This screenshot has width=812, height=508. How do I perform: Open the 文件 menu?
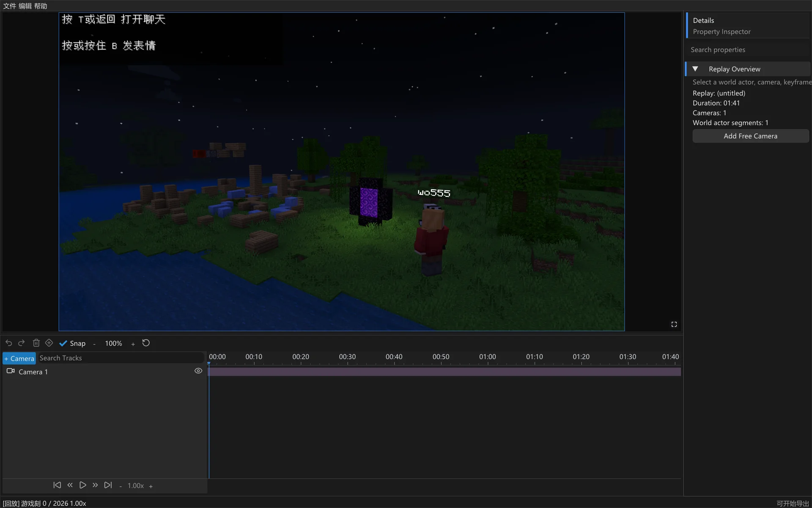pos(9,6)
